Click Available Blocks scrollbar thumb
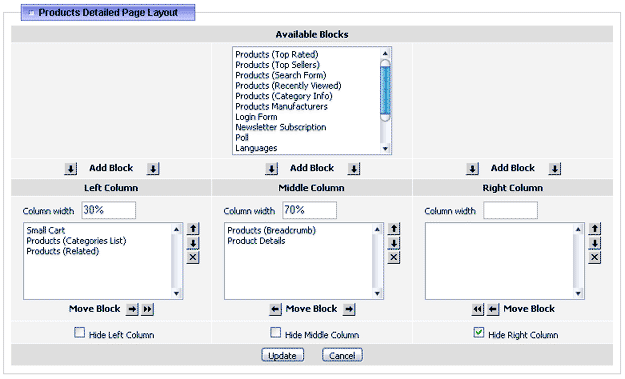 (385, 90)
